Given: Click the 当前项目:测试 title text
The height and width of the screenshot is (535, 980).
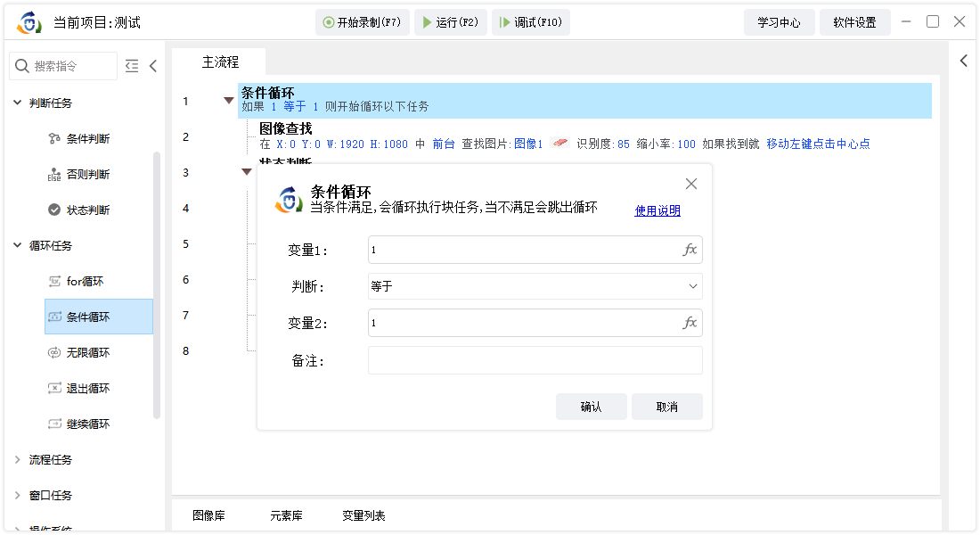Looking at the screenshot, I should (x=97, y=22).
